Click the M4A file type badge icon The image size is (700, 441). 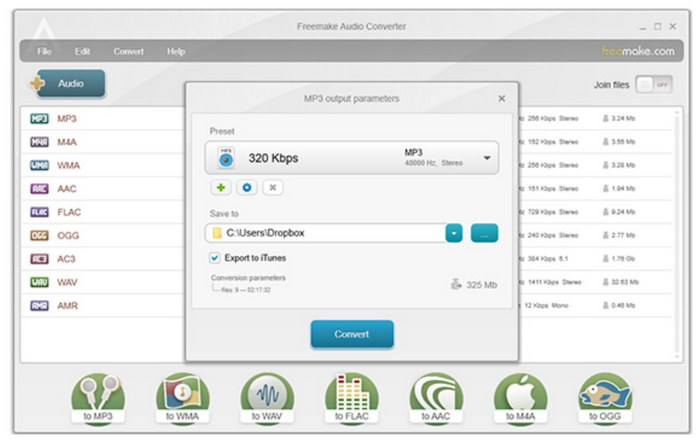click(x=39, y=142)
